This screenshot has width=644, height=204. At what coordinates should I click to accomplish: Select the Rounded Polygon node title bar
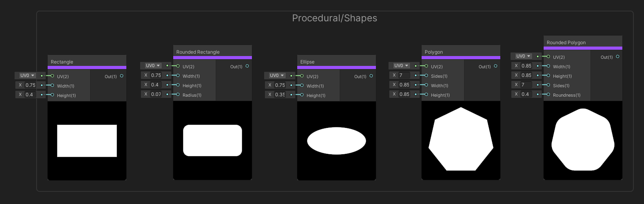click(583, 42)
